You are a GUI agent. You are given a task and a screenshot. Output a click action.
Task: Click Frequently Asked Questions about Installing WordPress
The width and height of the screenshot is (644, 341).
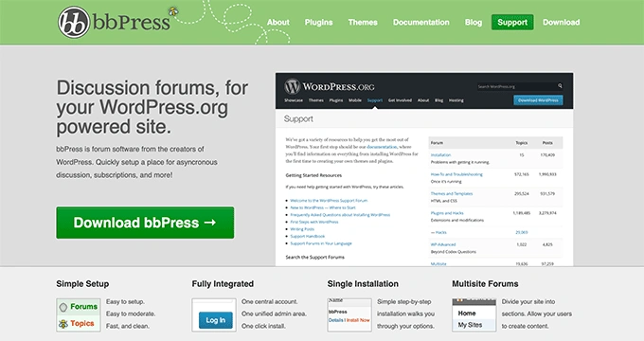[x=340, y=215]
